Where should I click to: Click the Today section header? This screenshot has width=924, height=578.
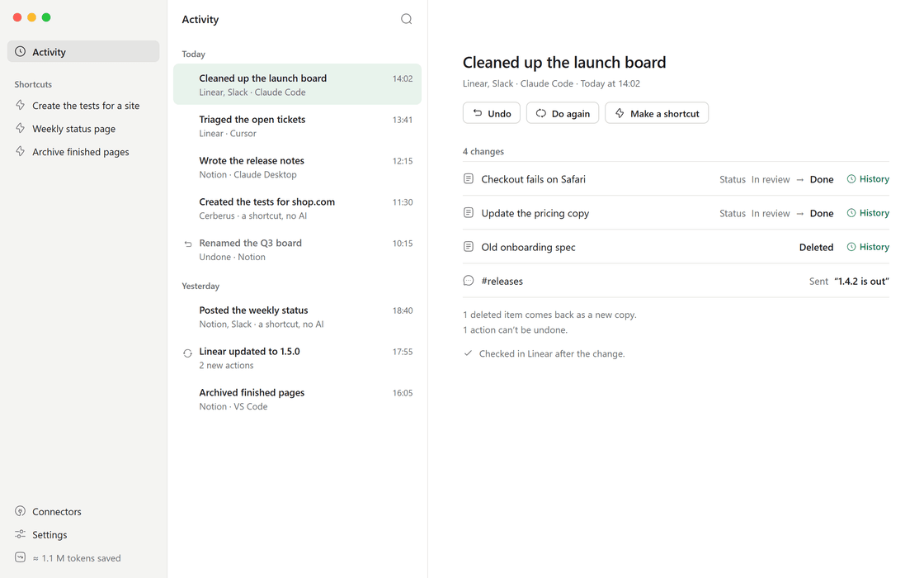193,54
